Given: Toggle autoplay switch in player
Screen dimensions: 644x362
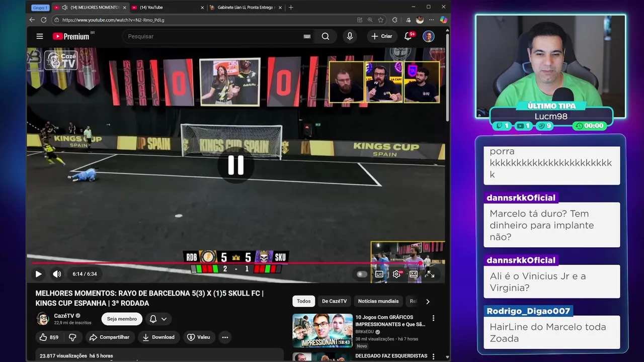Looking at the screenshot, I should (361, 274).
